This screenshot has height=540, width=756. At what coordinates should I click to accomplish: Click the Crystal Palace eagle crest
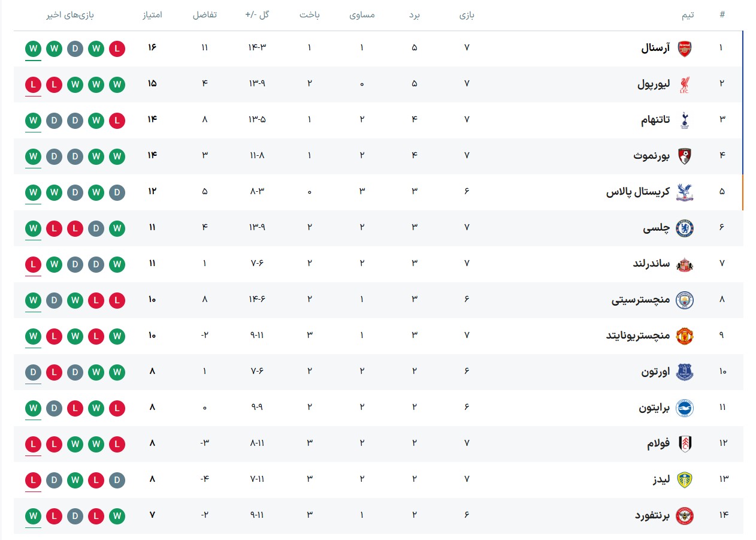(x=684, y=192)
